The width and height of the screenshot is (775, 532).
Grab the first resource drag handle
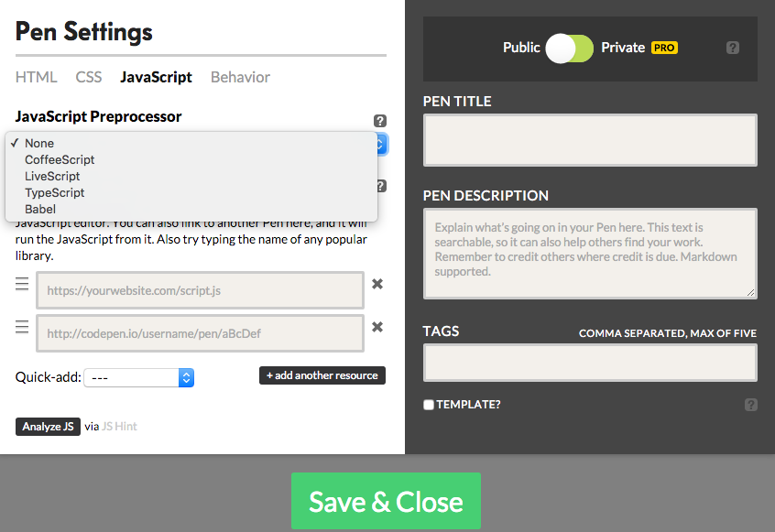pyautogui.click(x=22, y=284)
